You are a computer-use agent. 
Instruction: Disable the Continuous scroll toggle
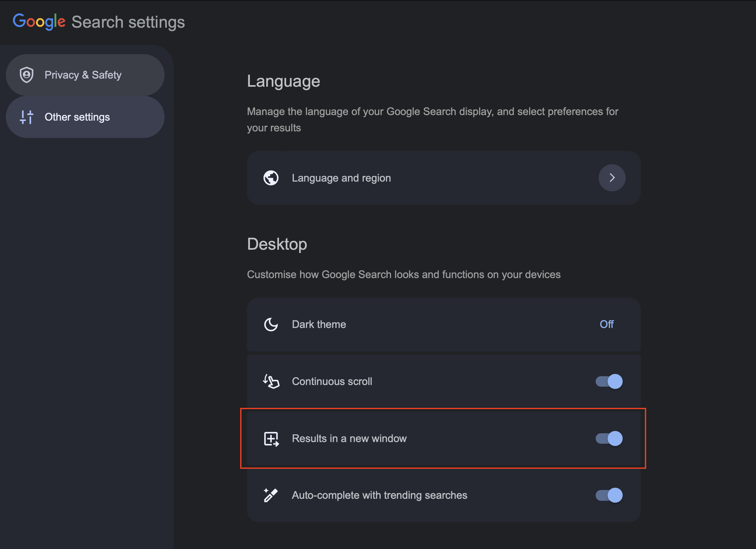click(x=609, y=381)
